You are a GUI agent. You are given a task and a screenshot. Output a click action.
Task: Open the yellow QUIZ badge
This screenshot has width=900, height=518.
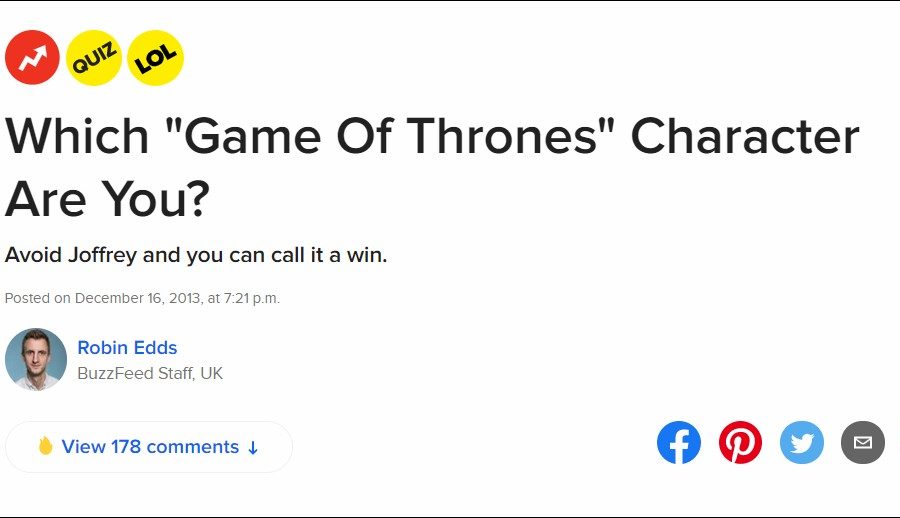94,58
